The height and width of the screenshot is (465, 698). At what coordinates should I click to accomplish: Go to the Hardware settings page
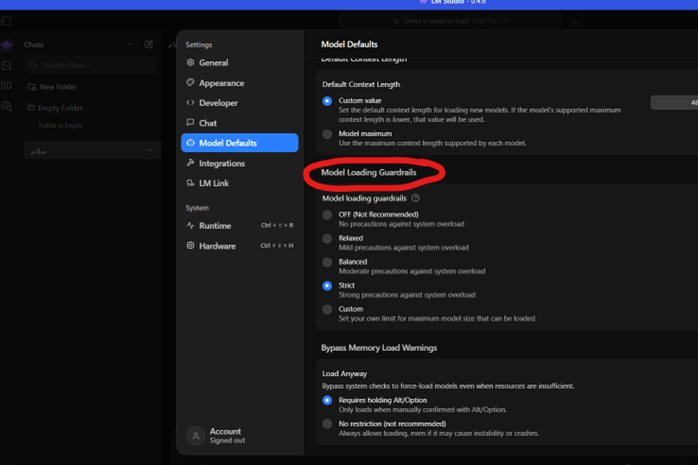[x=217, y=245]
